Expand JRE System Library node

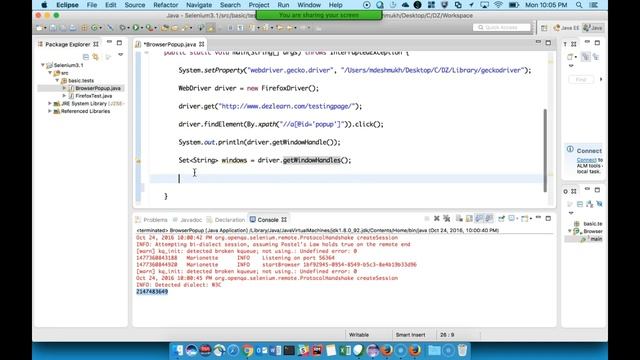[50, 104]
